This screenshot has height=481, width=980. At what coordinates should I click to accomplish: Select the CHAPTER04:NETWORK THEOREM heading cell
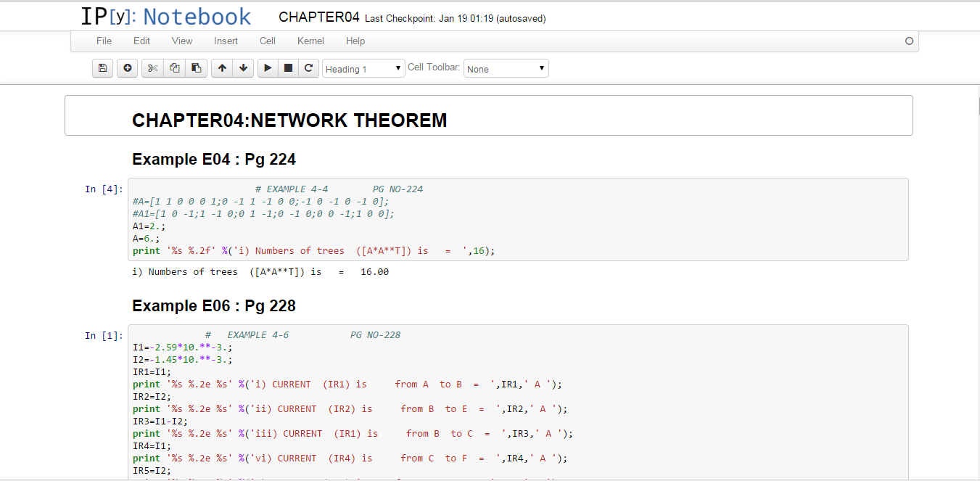pyautogui.click(x=488, y=120)
